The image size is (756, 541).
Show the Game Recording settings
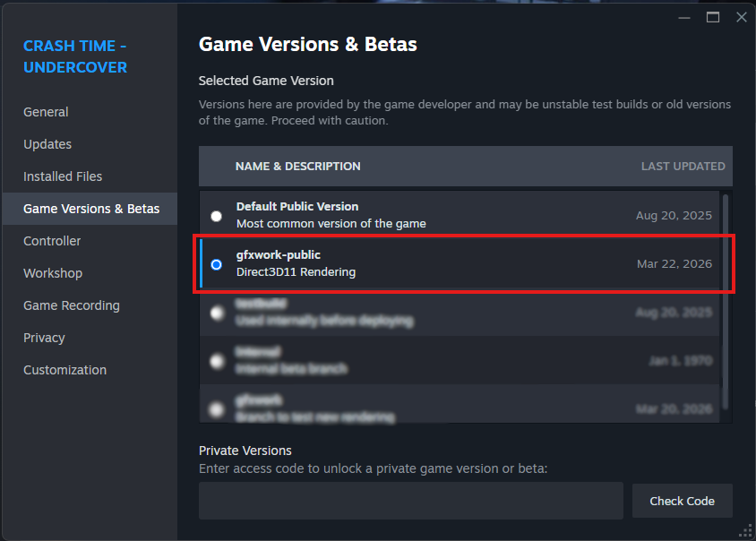tap(72, 305)
